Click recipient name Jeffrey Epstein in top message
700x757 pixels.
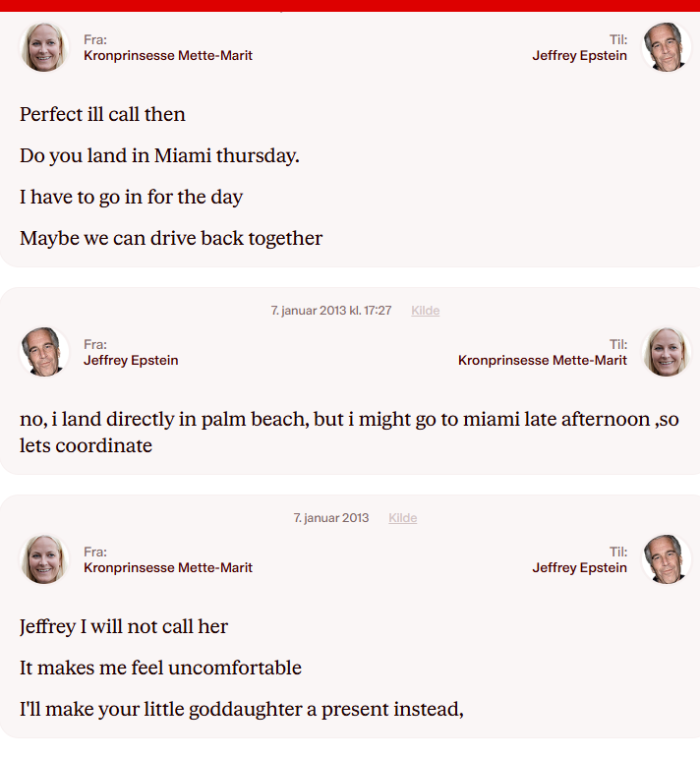tap(579, 56)
